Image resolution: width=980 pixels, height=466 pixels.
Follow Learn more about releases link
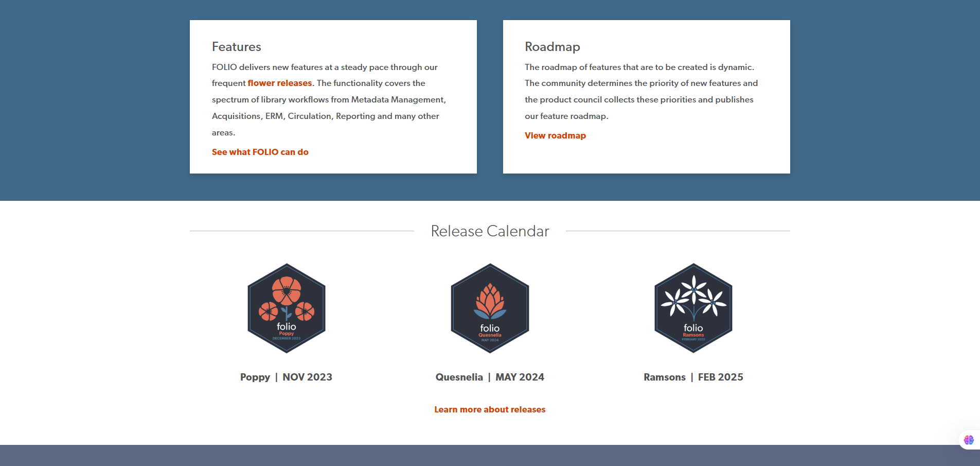click(490, 409)
